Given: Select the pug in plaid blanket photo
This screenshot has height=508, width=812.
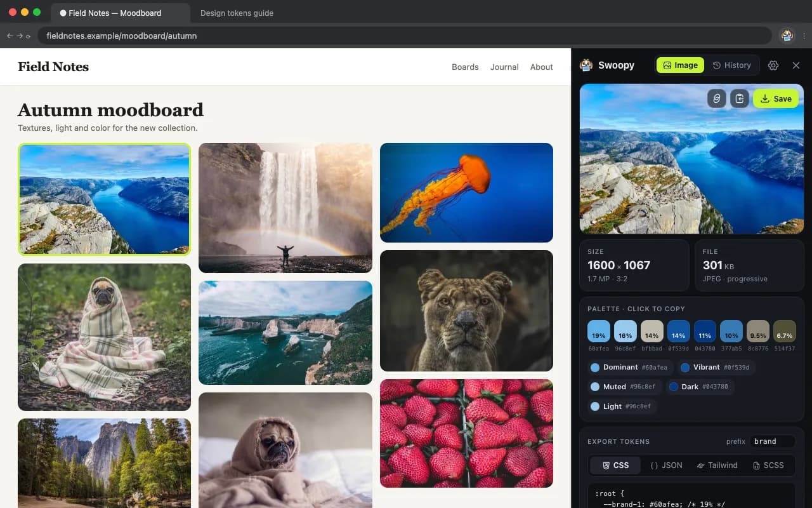Looking at the screenshot, I should [x=104, y=337].
